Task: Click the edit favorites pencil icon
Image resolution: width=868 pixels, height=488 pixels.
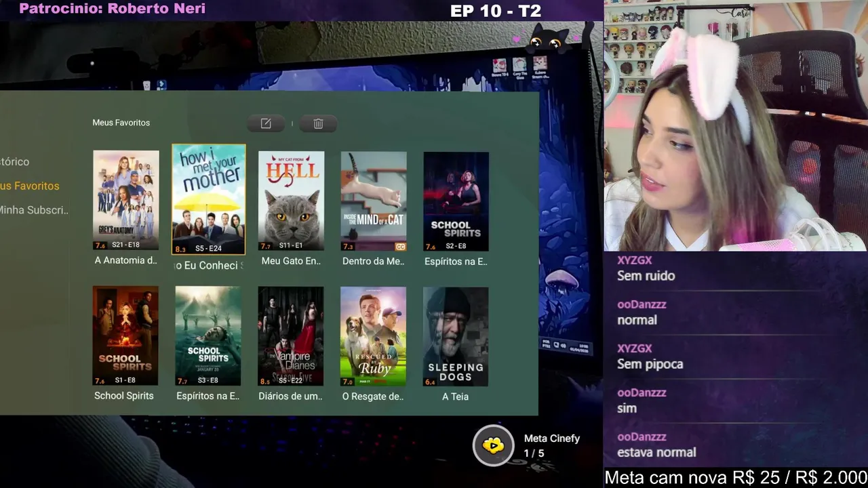Action: click(x=266, y=123)
